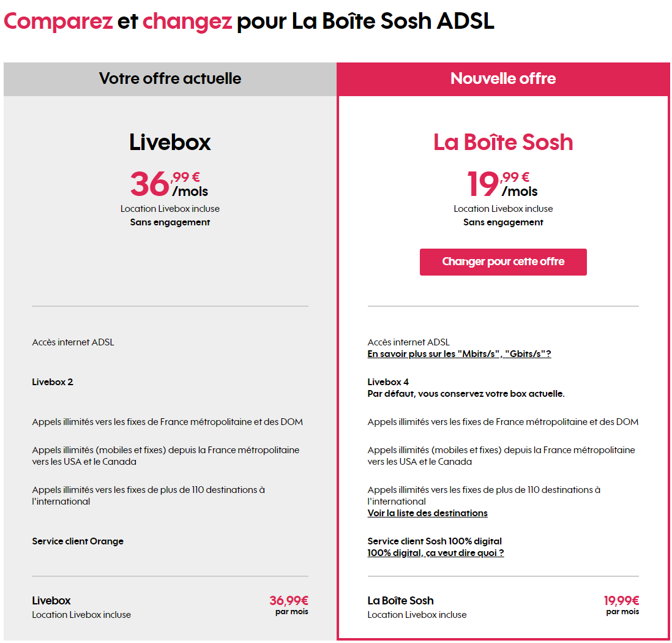Viewport: 672px width, 643px height.
Task: Select the "Votre offre actuelle" column header
Action: coord(170,79)
